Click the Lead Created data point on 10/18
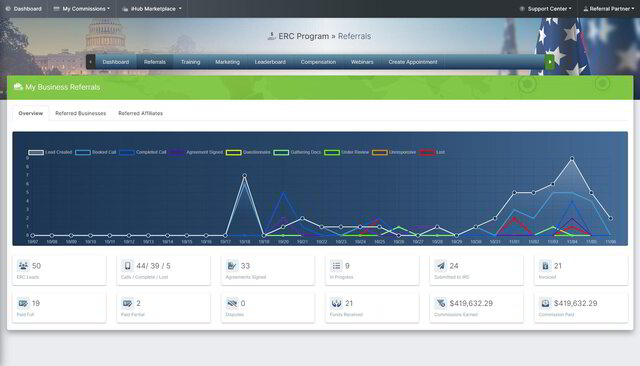 (x=244, y=176)
